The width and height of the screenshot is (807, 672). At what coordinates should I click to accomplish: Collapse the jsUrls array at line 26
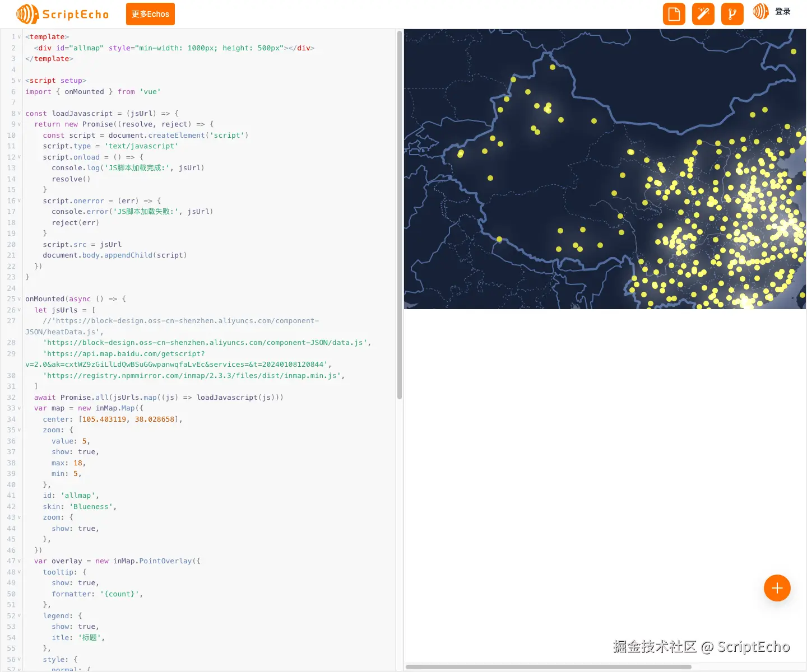coord(19,310)
